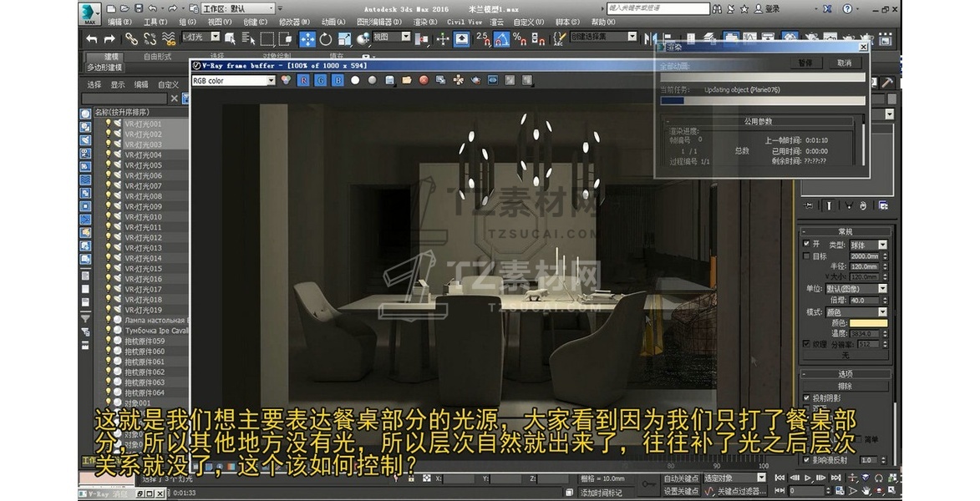Switch to alpha channel white circle icon
The image size is (980, 501).
(355, 80)
